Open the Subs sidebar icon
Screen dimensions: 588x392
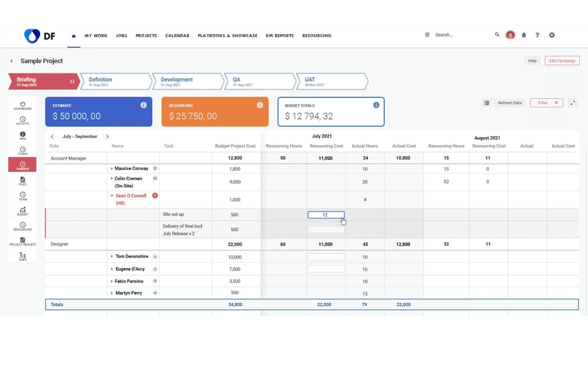click(23, 255)
